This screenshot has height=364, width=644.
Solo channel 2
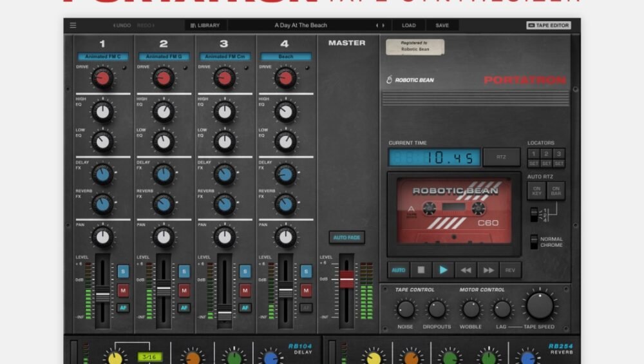184,271
